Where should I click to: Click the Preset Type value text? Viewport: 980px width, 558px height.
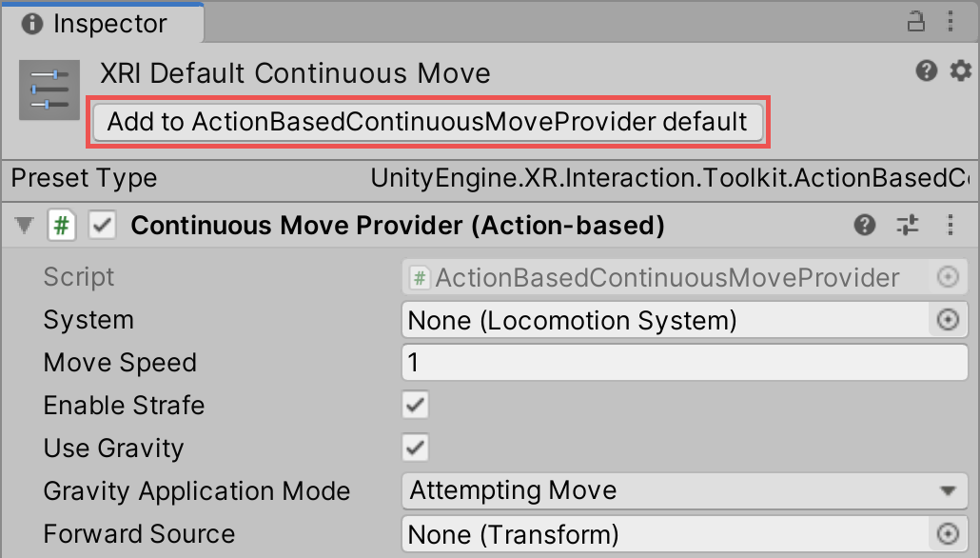click(666, 179)
